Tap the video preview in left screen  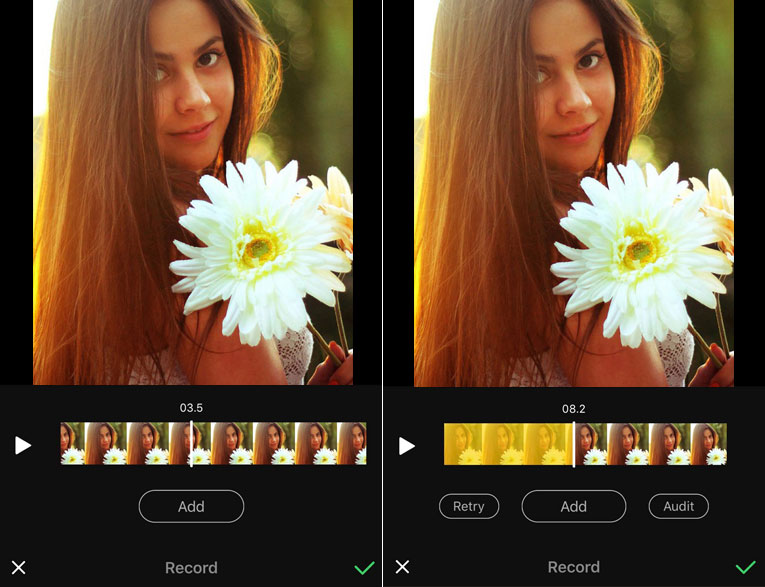tap(193, 192)
